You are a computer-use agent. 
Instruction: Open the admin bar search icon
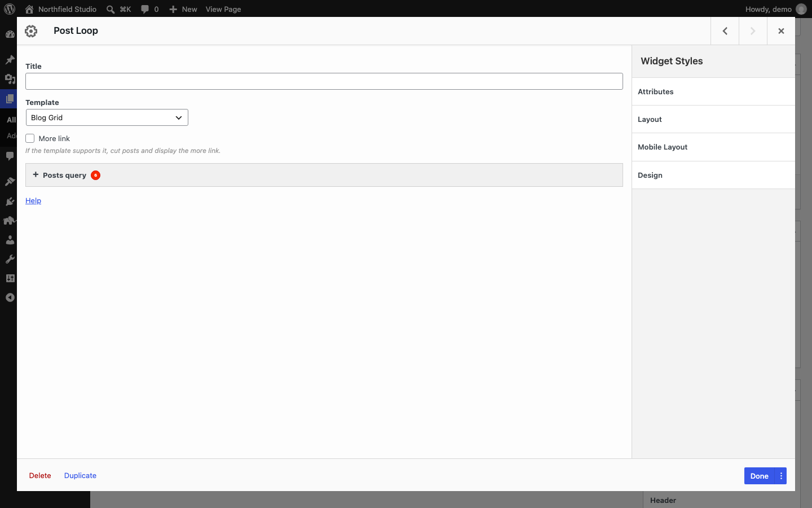pos(111,9)
